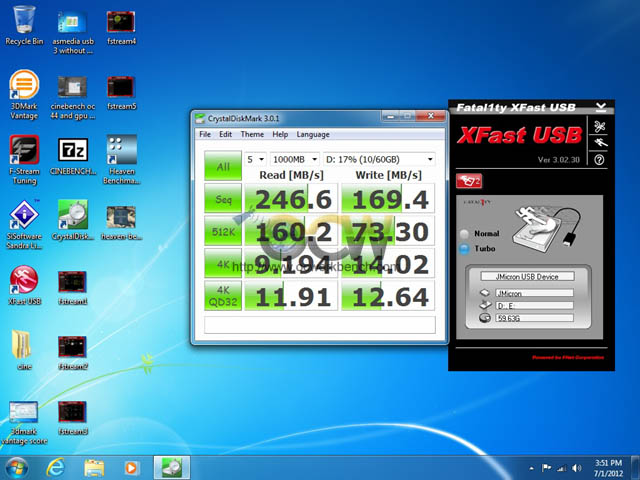
Task: Click the drive letters D:, E: field
Action: coord(534,306)
